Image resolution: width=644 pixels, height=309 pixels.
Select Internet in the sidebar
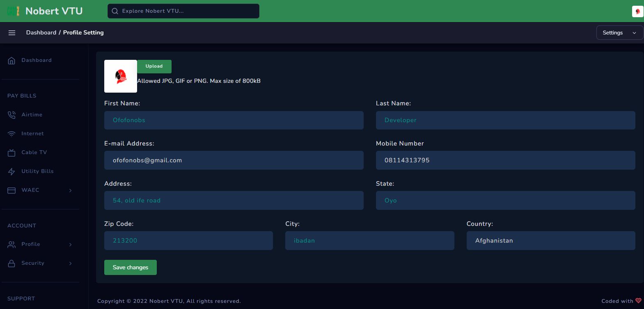click(40, 134)
